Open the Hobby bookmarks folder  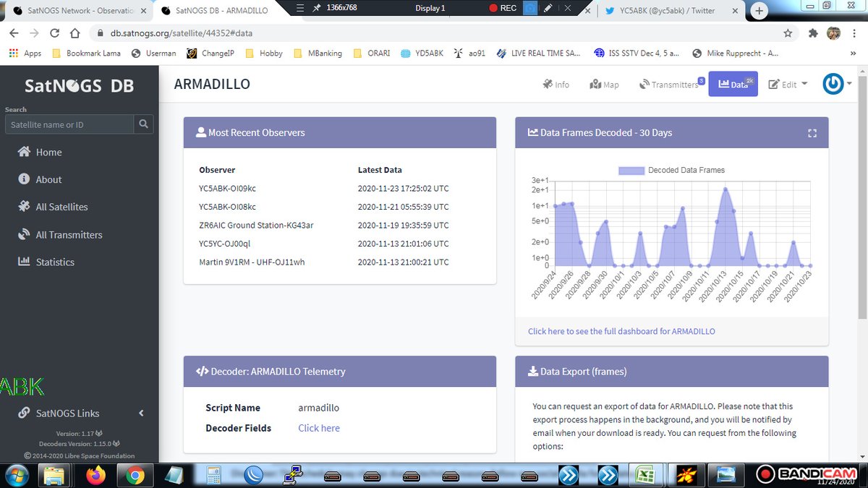265,53
